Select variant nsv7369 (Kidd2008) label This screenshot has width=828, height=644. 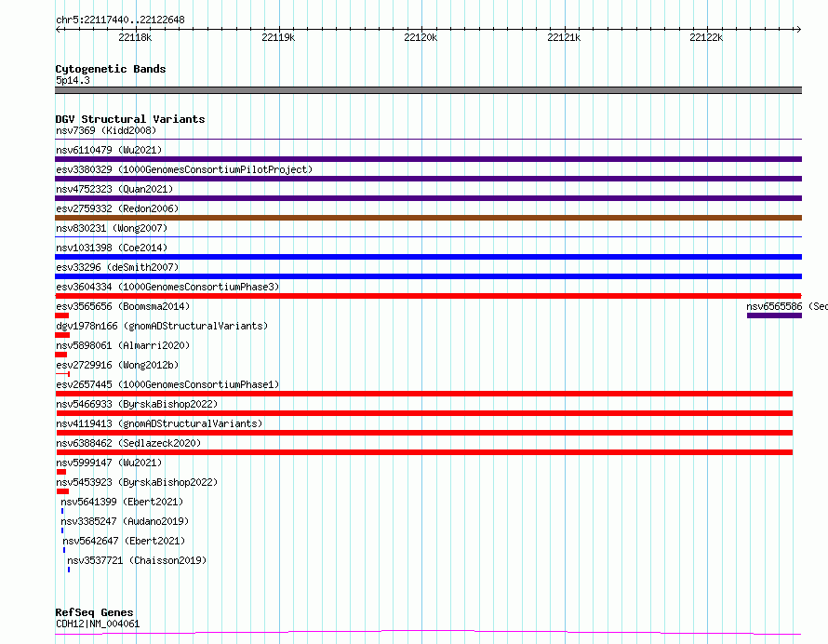pyautogui.click(x=106, y=130)
